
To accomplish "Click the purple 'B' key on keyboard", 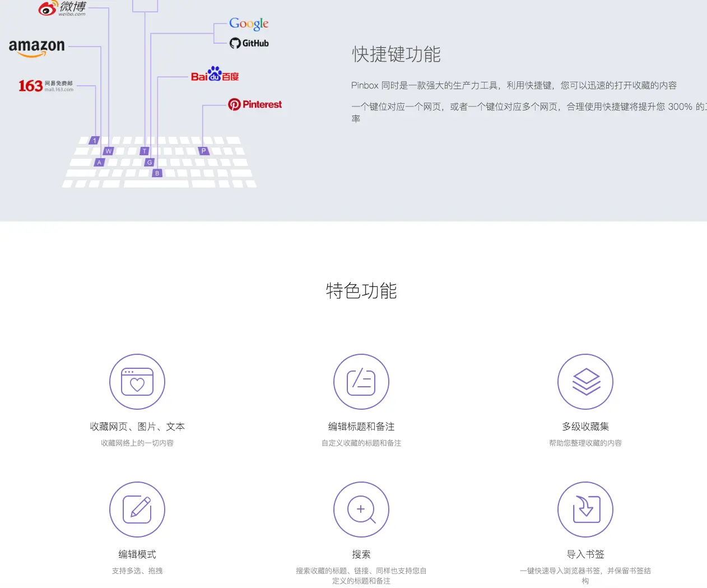I will tap(157, 173).
